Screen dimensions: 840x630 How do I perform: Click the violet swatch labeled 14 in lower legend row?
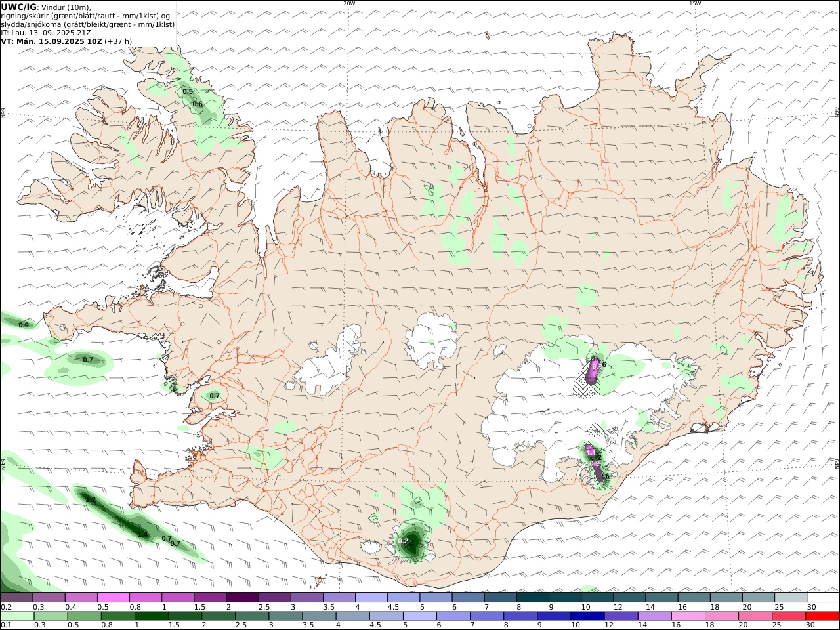pyautogui.click(x=654, y=616)
